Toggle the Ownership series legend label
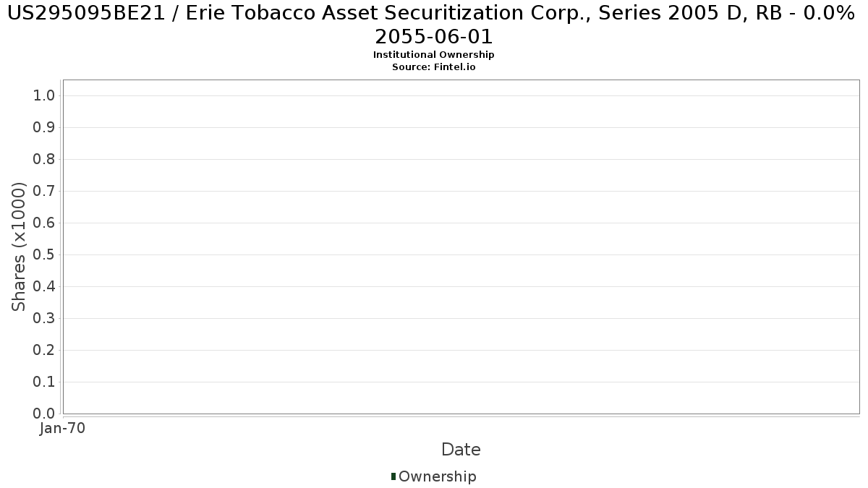 [x=437, y=476]
